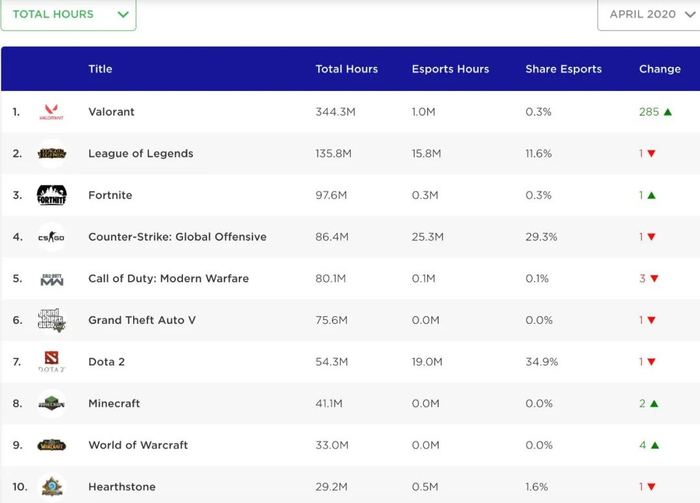Open the Hearthstone title link
Screen dimensions: 700x503
(121, 487)
